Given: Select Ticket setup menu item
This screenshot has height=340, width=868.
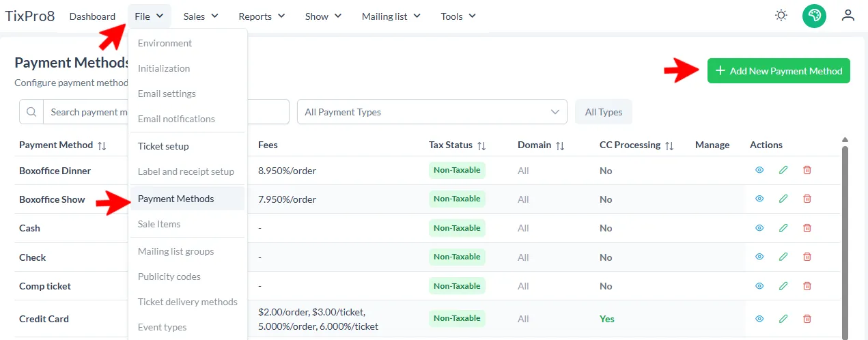Looking at the screenshot, I should click(x=188, y=146).
